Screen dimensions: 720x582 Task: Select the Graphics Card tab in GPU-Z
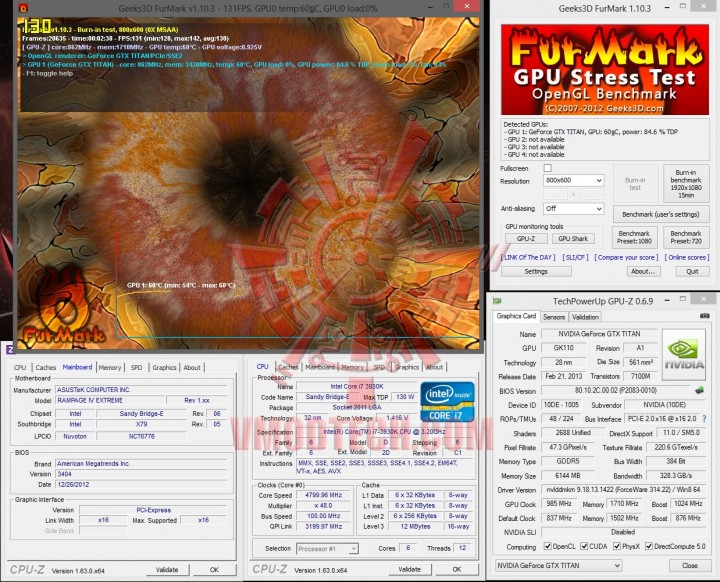pos(516,316)
